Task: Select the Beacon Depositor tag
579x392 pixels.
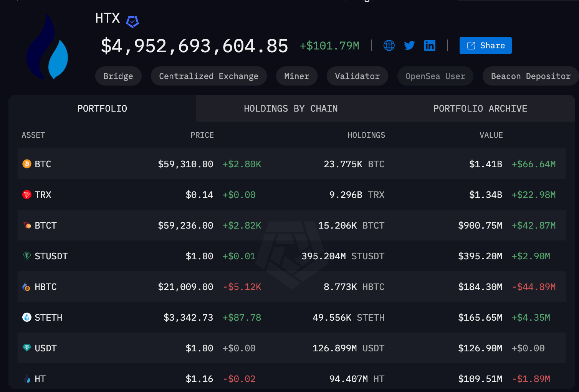Action: pos(531,76)
